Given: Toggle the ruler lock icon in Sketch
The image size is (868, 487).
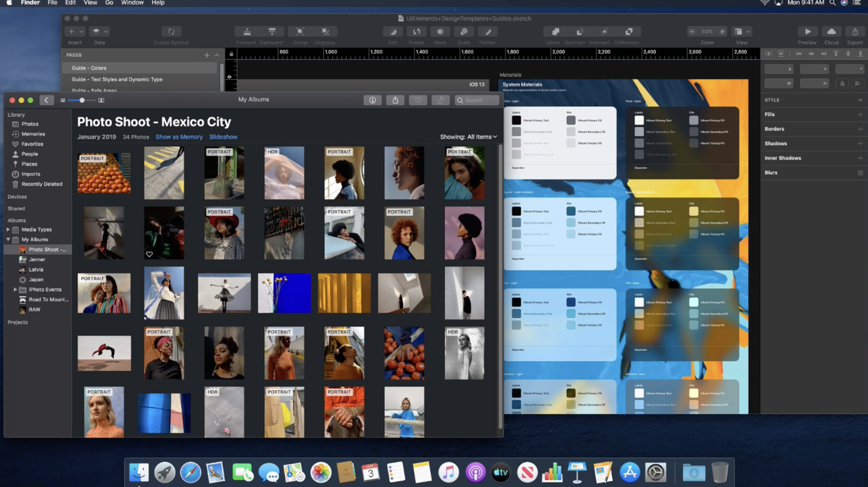Looking at the screenshot, I should point(231,54).
